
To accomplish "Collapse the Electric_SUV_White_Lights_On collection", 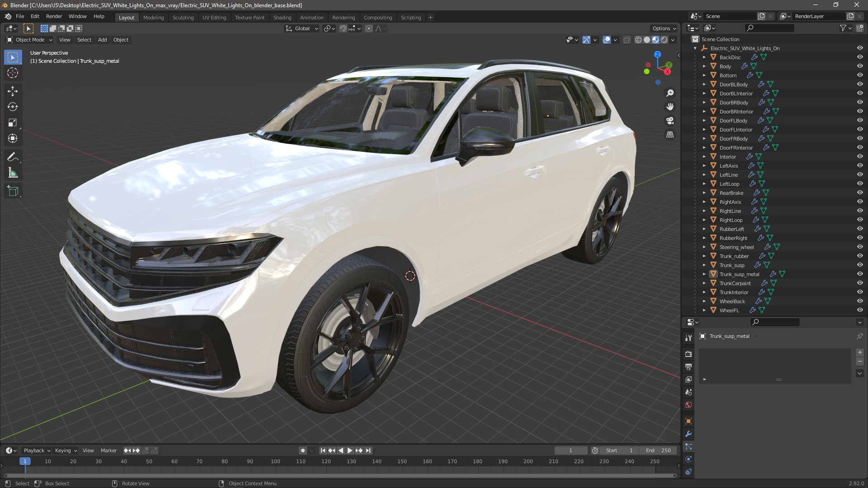I will pyautogui.click(x=695, y=48).
